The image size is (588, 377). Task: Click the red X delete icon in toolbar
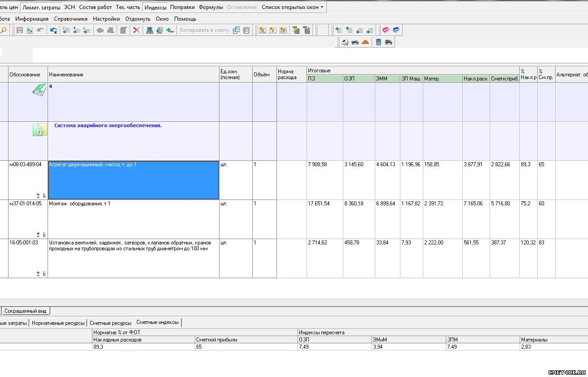click(x=136, y=30)
